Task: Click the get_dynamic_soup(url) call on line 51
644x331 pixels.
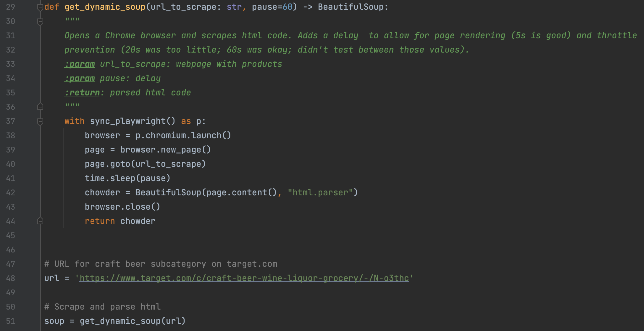Action: (x=133, y=321)
